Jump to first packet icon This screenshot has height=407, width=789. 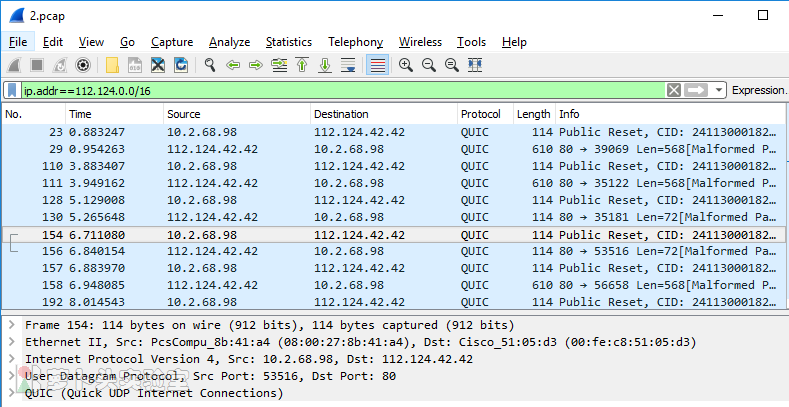pos(302,65)
